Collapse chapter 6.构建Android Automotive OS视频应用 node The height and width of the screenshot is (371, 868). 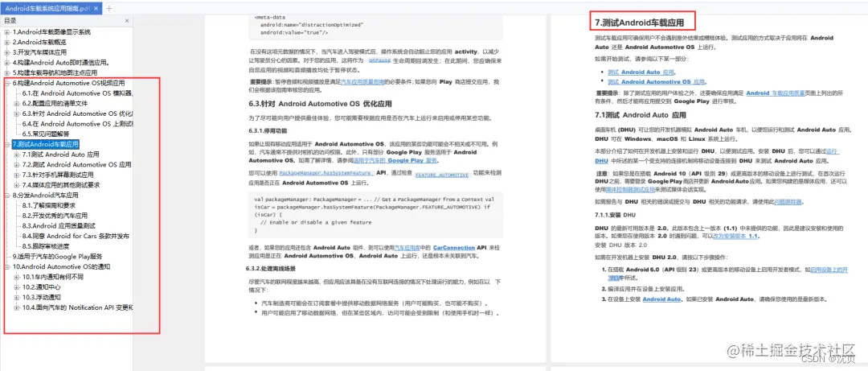[x=7, y=83]
